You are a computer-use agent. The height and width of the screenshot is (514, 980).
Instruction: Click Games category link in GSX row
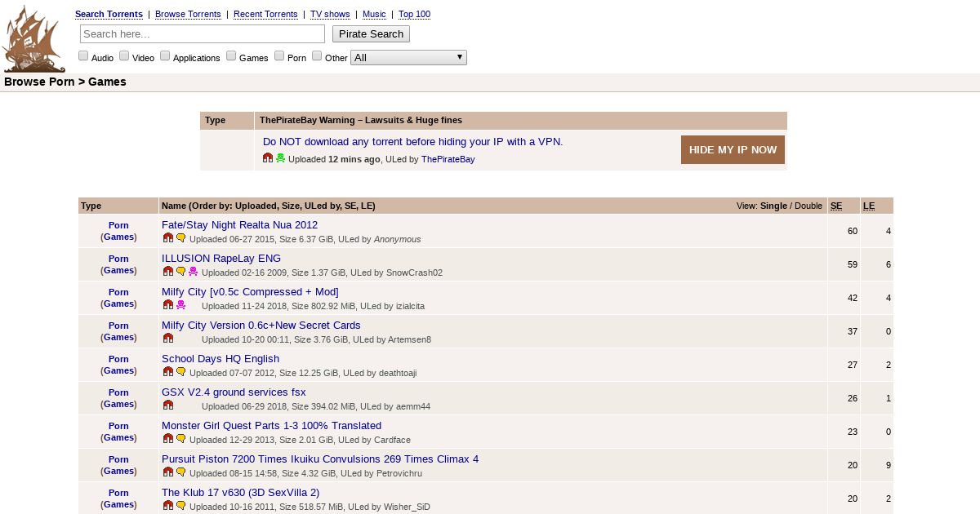(x=118, y=404)
